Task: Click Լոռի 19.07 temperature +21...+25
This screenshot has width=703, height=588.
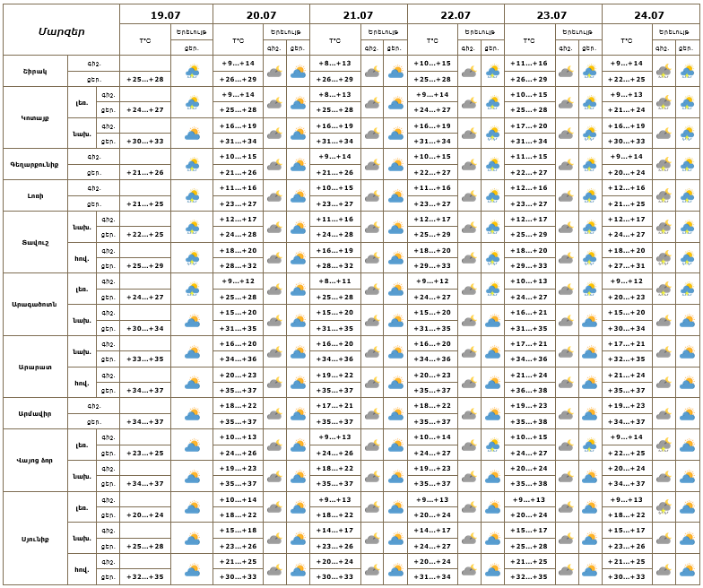Action: tap(145, 204)
